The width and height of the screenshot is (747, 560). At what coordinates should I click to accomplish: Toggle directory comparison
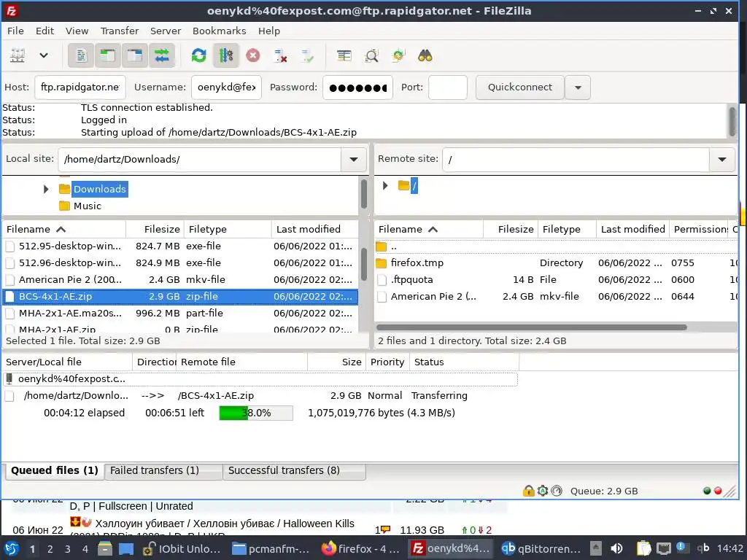(371, 55)
